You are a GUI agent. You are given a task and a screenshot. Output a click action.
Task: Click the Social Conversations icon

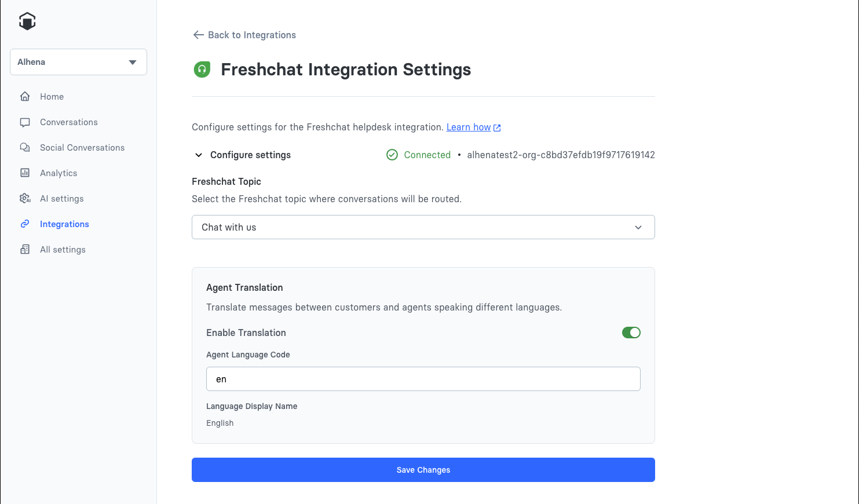25,148
